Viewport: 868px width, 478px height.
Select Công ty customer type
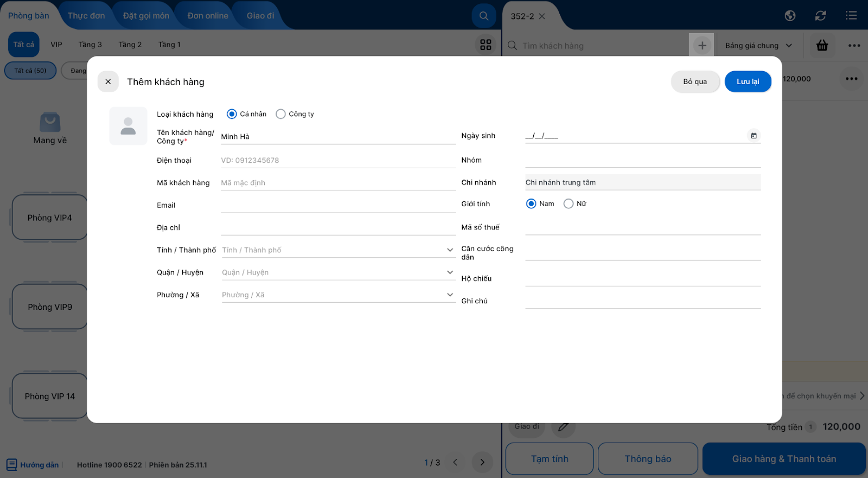280,114
